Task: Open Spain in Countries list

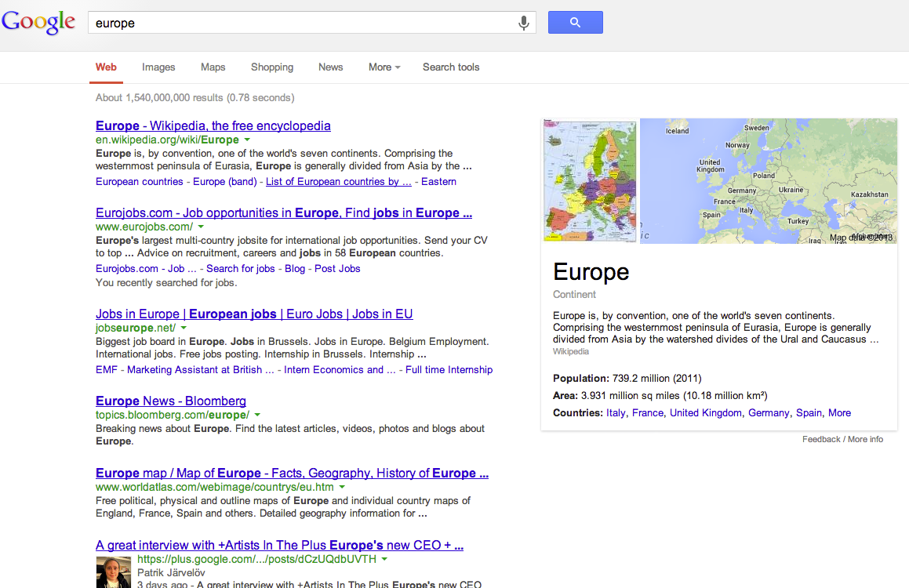Action: [809, 413]
